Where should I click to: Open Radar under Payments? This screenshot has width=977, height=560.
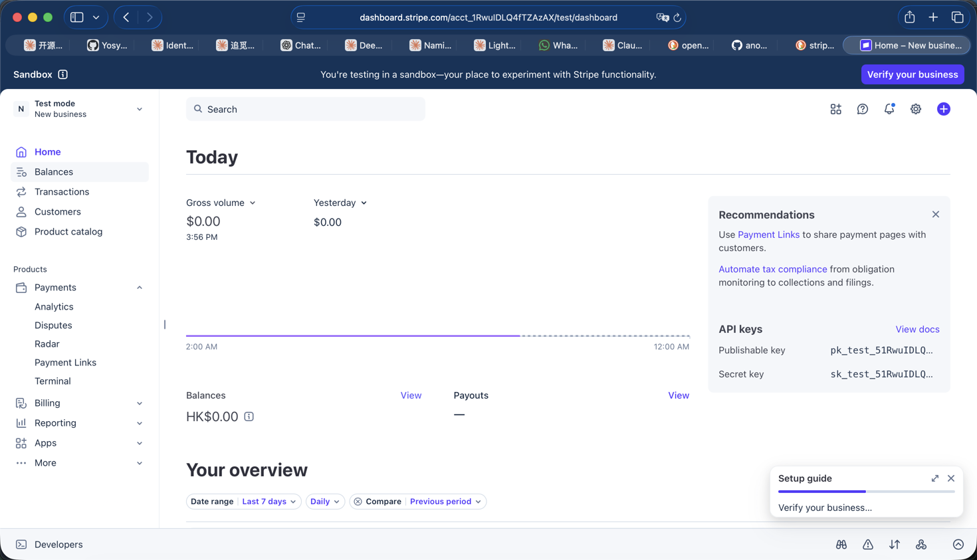[x=47, y=344]
